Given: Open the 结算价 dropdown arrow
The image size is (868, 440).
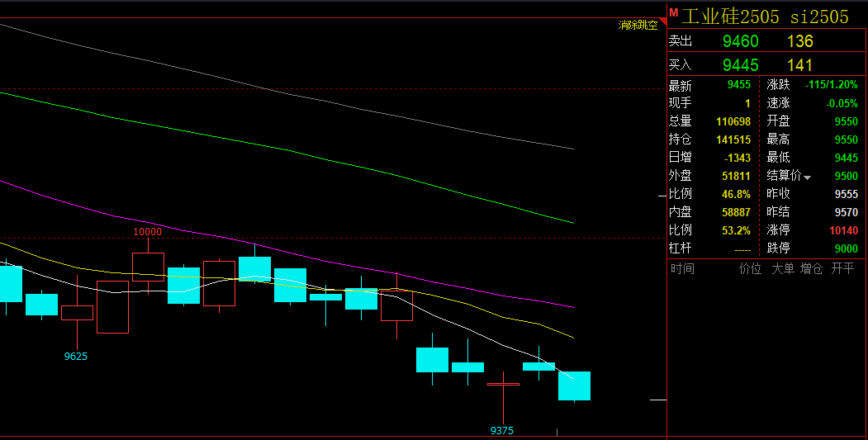Looking at the screenshot, I should [x=807, y=177].
